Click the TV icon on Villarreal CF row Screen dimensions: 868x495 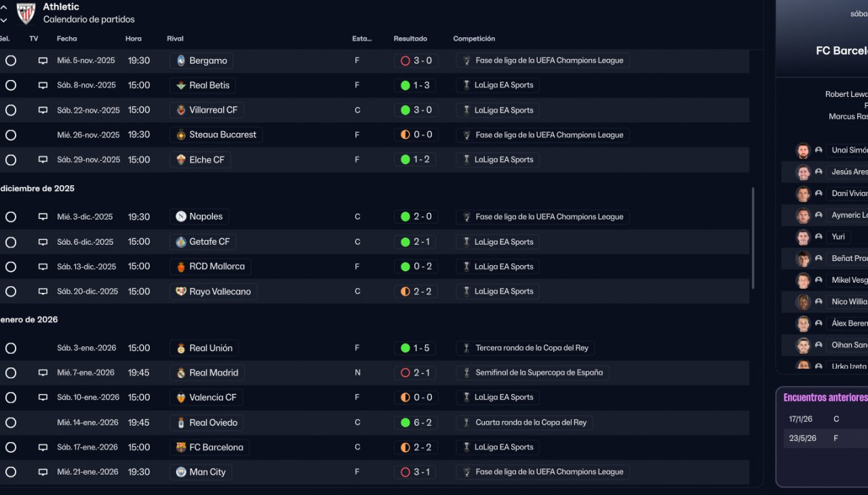click(x=43, y=110)
